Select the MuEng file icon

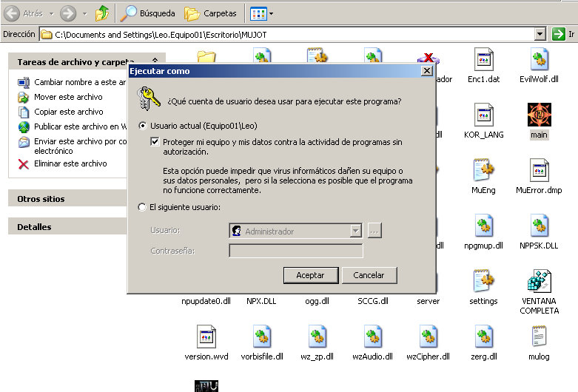coord(483,170)
